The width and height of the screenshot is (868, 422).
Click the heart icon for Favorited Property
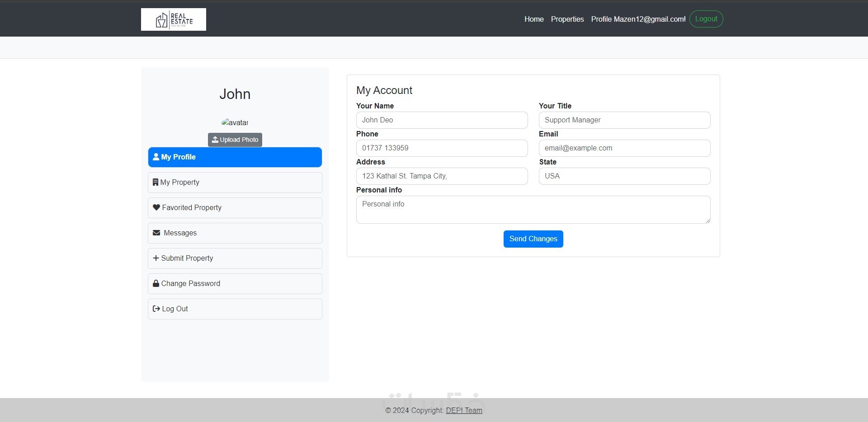(156, 207)
